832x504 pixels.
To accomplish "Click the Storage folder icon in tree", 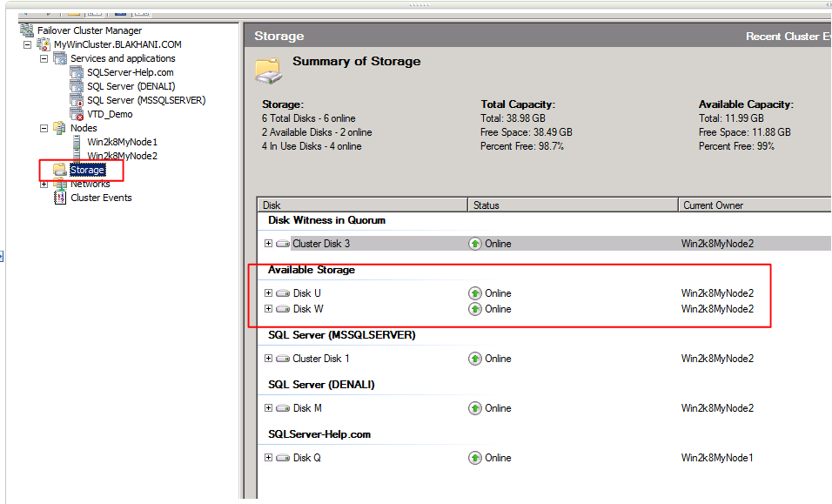I will [59, 170].
